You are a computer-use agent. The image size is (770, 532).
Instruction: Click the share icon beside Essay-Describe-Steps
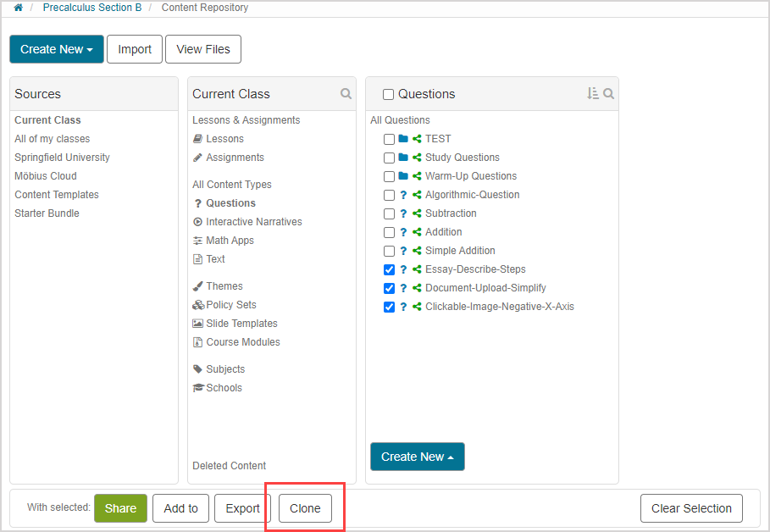pyautogui.click(x=417, y=269)
